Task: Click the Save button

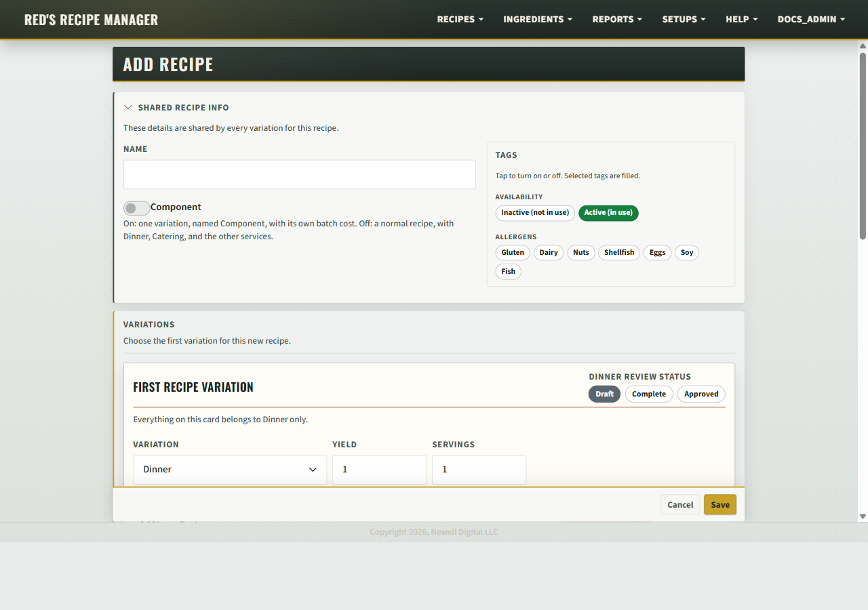Action: click(x=720, y=505)
